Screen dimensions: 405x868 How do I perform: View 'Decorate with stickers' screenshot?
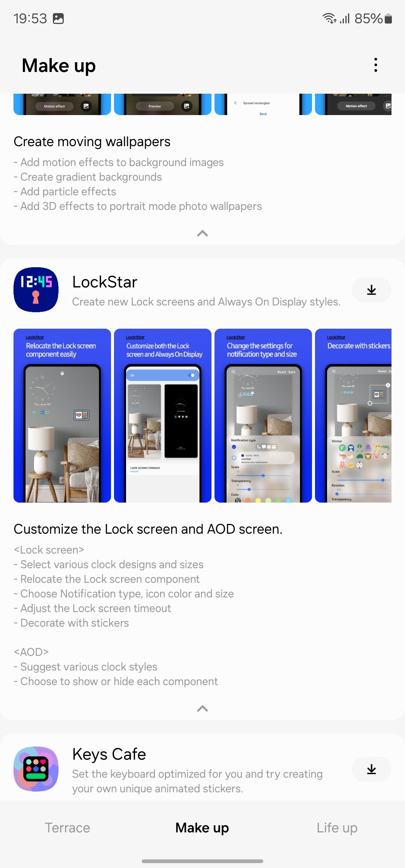point(353,416)
